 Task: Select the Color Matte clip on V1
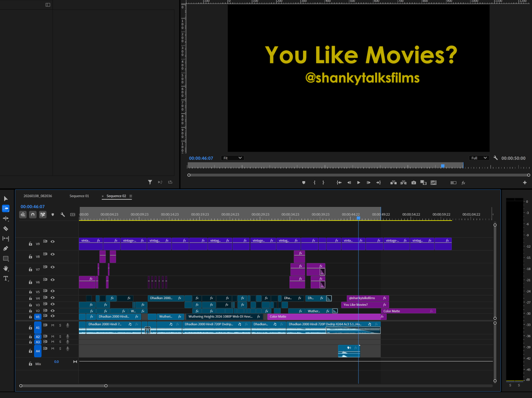pos(327,317)
